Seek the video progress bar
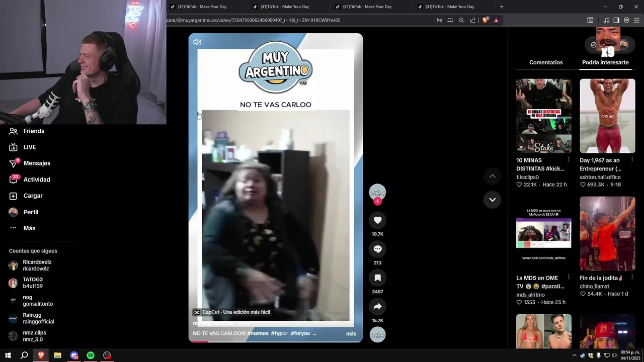This screenshot has width=644, height=362. 275,341
